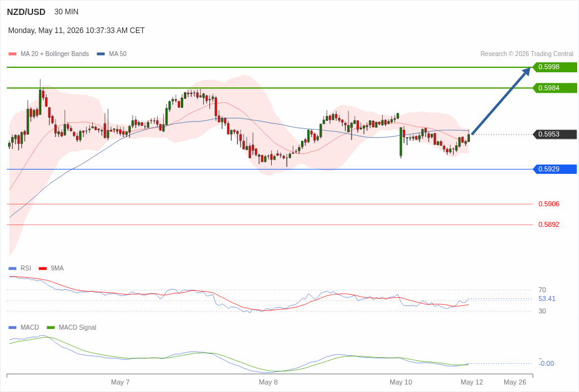Click the red 9MA legend swatch
Image resolution: width=579 pixels, height=392 pixels.
43,269
